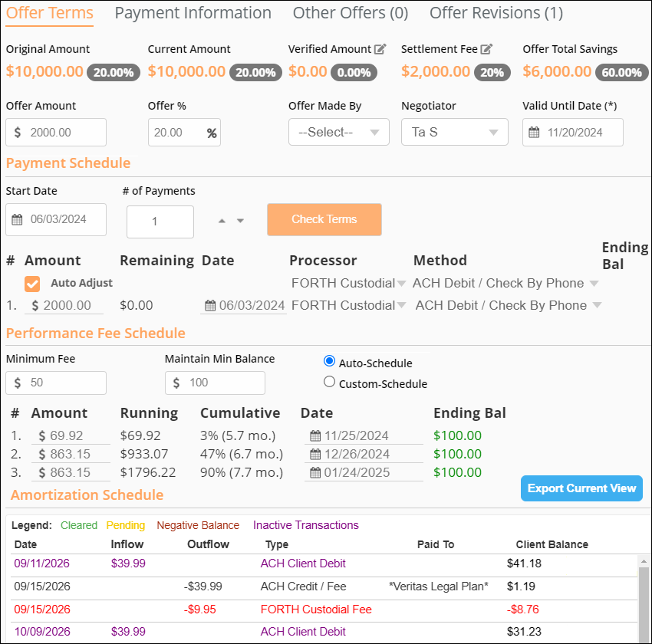Switch to the Payment Information tab
The image size is (652, 644).
tap(193, 13)
